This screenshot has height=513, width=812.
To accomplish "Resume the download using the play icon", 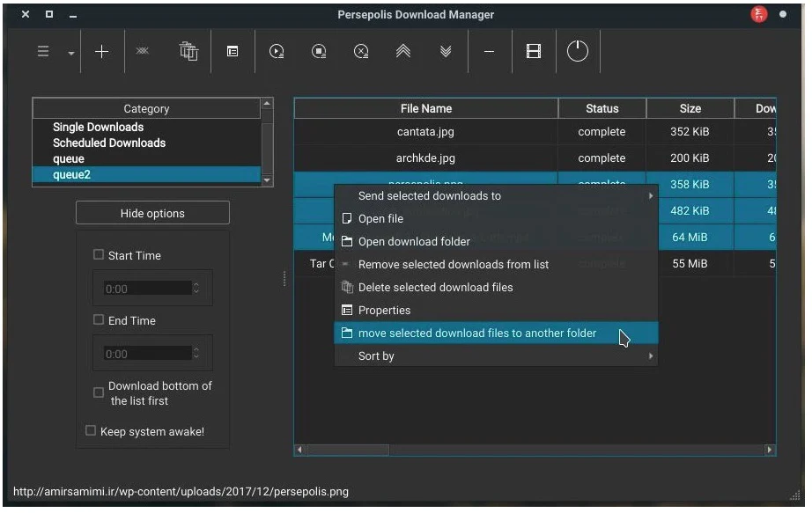I will click(277, 51).
